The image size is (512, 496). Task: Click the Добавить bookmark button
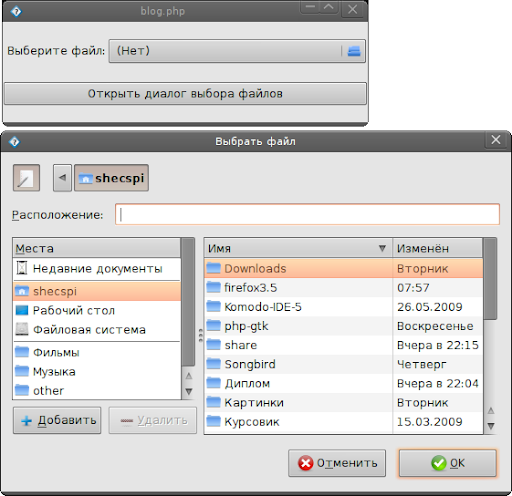(57, 420)
